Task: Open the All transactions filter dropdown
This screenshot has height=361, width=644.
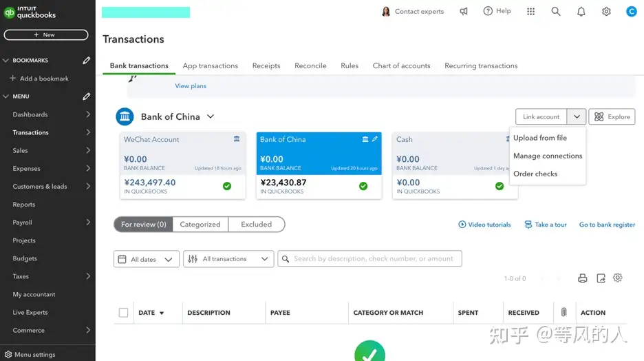Action: (x=228, y=259)
